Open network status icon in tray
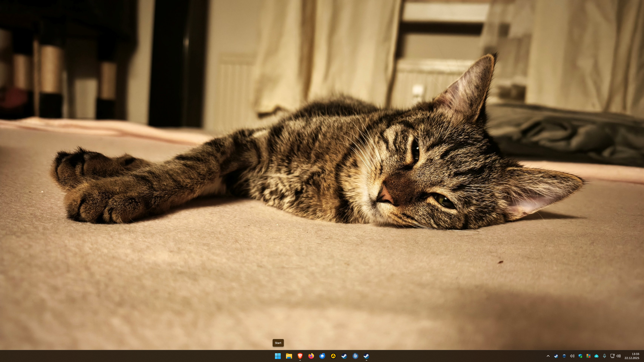This screenshot has height=362, width=644. (612, 356)
